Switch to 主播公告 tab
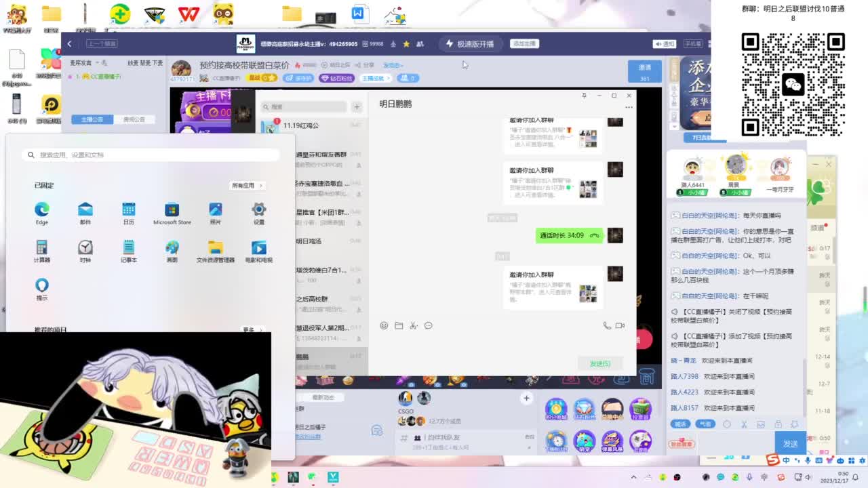The width and height of the screenshot is (868, 488). [x=92, y=119]
